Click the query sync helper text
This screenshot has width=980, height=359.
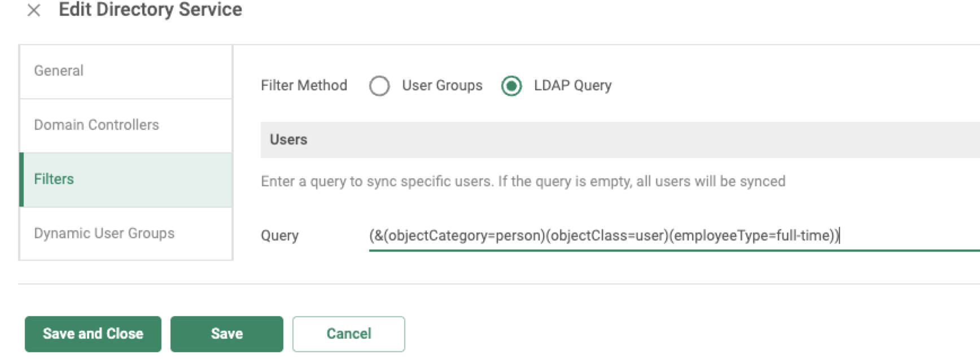523,182
